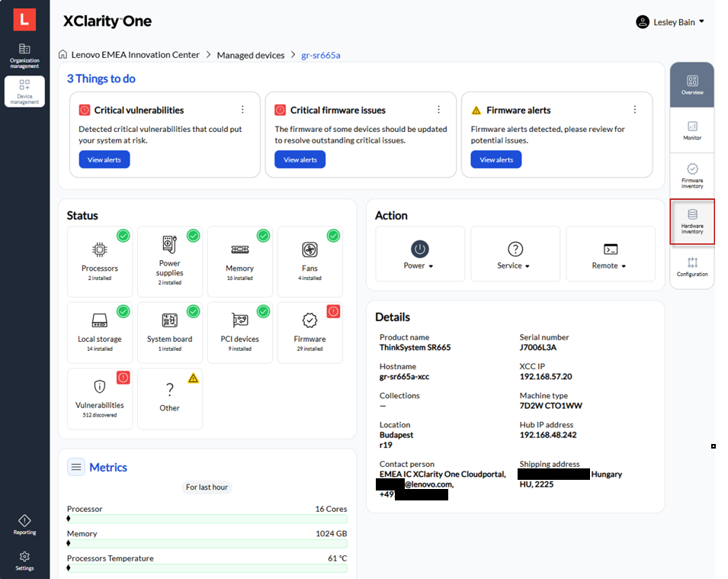
Task: Open the Firmware status tile
Action: coord(310,333)
